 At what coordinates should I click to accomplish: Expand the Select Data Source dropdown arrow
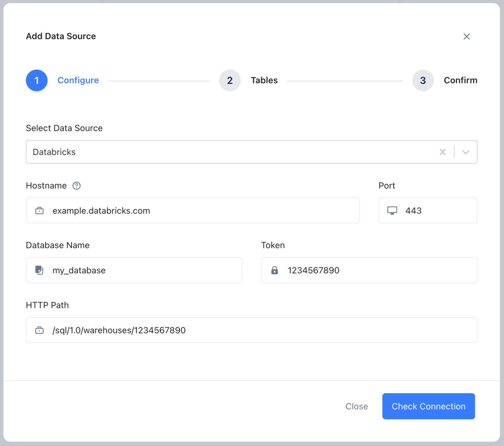point(465,152)
